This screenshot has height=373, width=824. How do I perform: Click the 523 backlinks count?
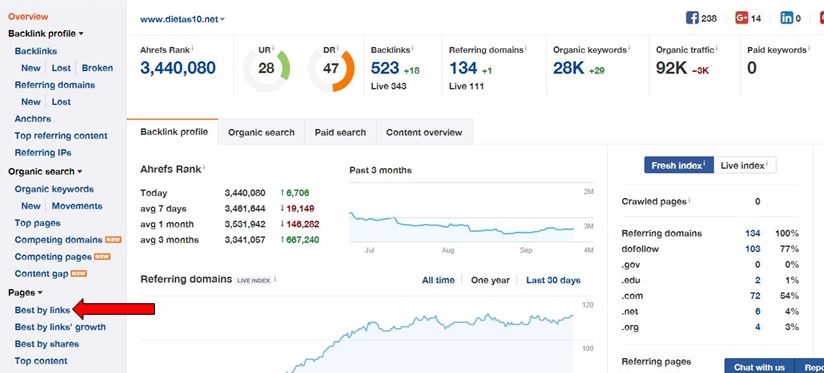tap(385, 68)
